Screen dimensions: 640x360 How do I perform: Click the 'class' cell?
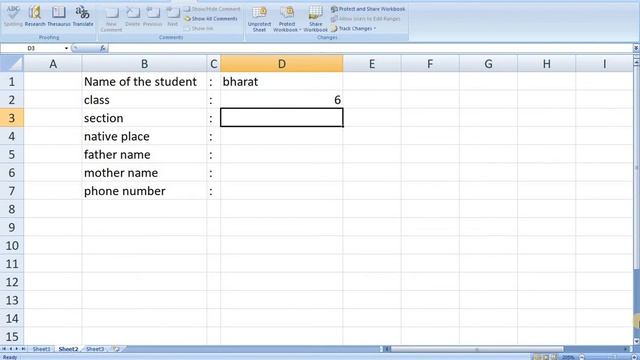144,100
